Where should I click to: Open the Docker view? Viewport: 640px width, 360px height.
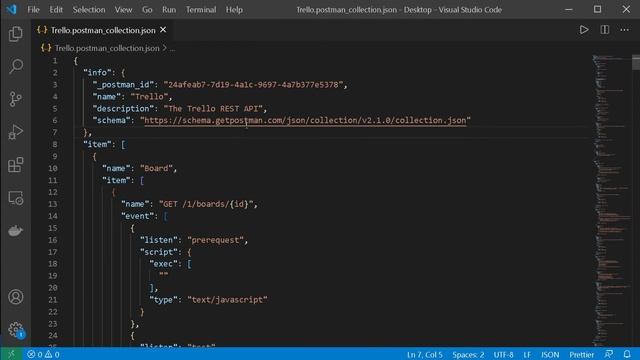point(16,231)
